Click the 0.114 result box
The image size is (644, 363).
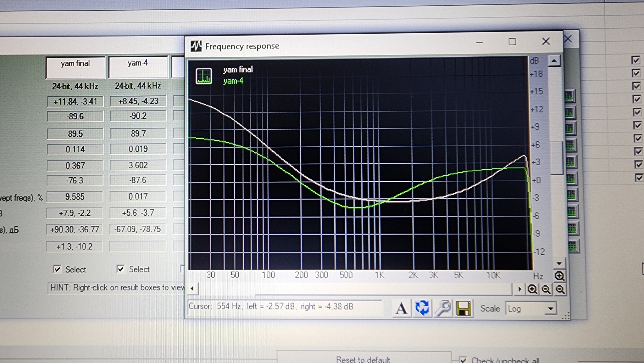[75, 149]
